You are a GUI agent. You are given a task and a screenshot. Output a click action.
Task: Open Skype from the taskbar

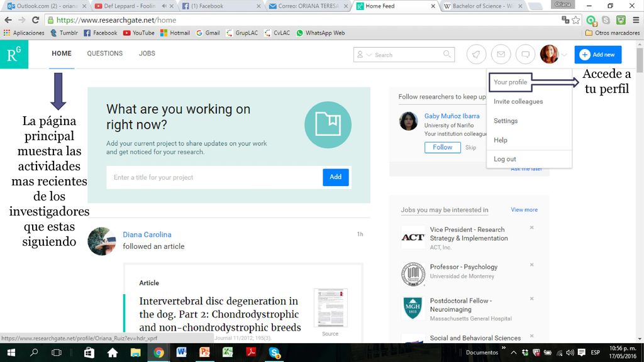coord(274,352)
